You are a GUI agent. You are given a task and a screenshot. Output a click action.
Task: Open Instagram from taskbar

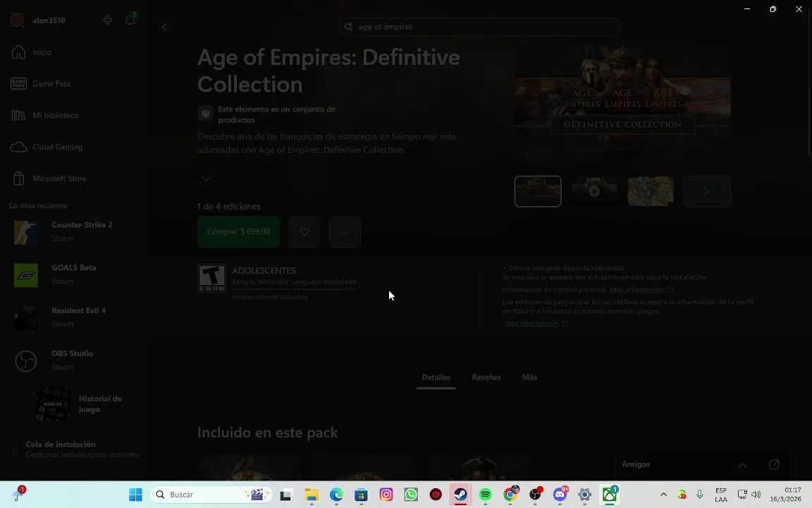386,495
